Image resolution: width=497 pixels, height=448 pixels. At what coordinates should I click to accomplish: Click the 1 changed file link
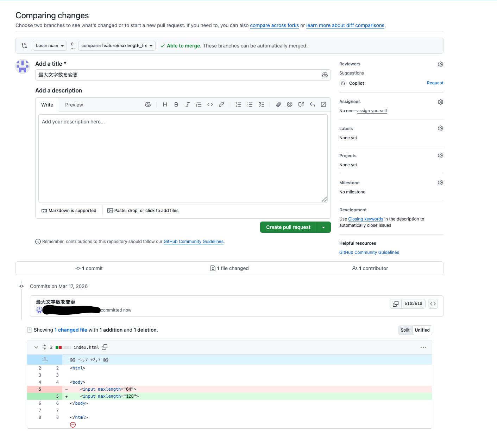point(71,330)
